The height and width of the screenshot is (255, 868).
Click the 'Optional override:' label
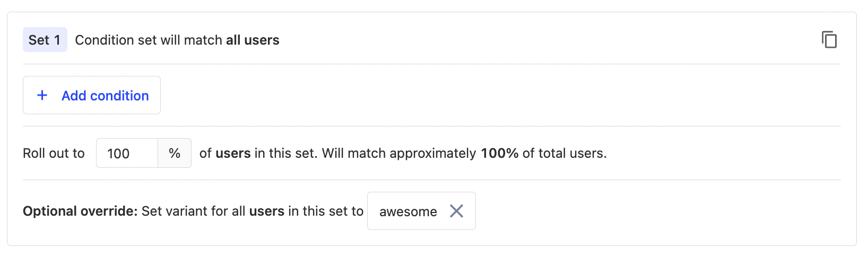(80, 211)
